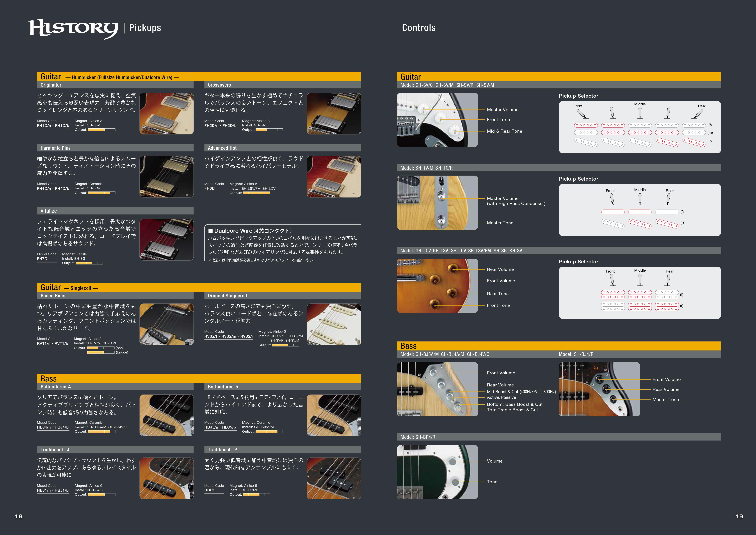This screenshot has width=756, height=535.
Task: Open the Originator pickup photo
Action: (167, 113)
